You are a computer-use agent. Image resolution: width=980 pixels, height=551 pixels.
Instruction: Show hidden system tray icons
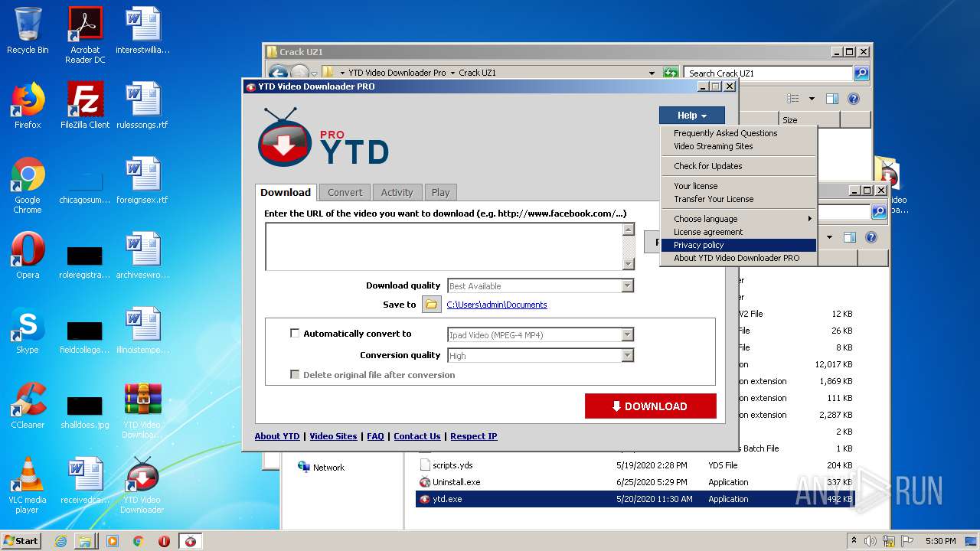[x=854, y=540]
